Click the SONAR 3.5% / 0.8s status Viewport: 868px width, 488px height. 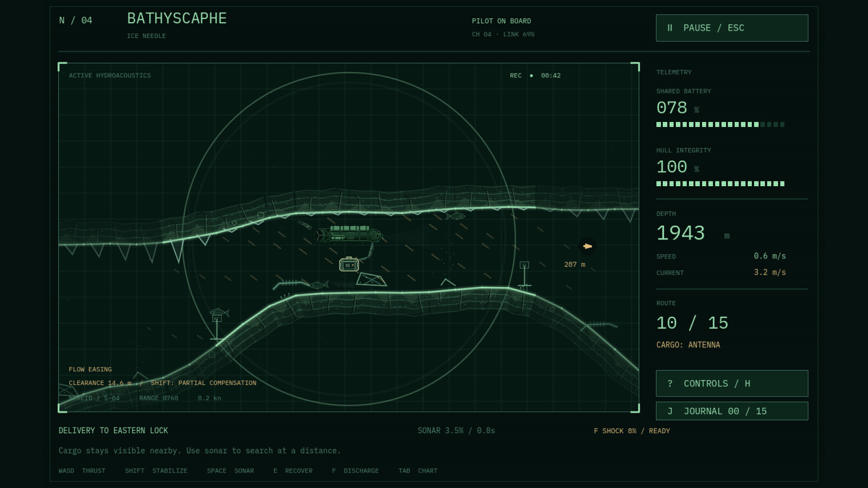456,431
